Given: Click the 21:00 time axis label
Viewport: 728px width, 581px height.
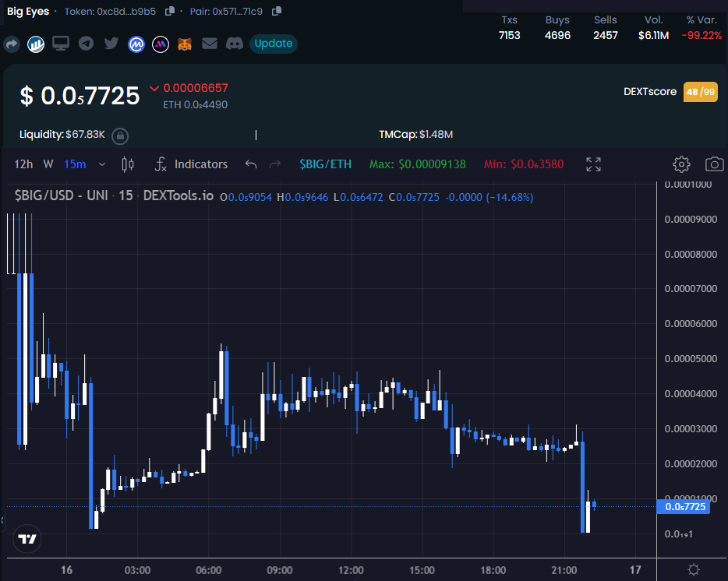Looking at the screenshot, I should [564, 570].
